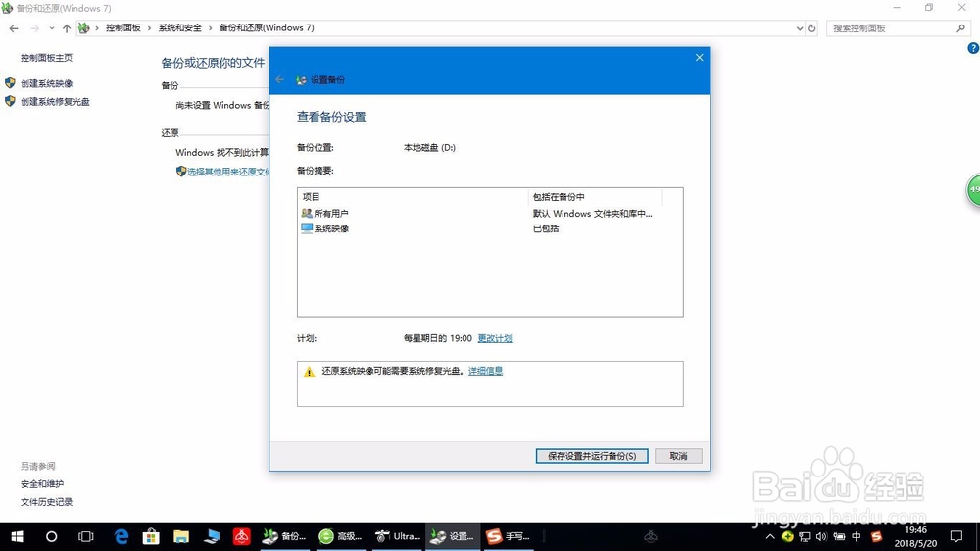The image size is (980, 551).
Task: Switch to the 设置... taskbar window
Action: point(453,536)
